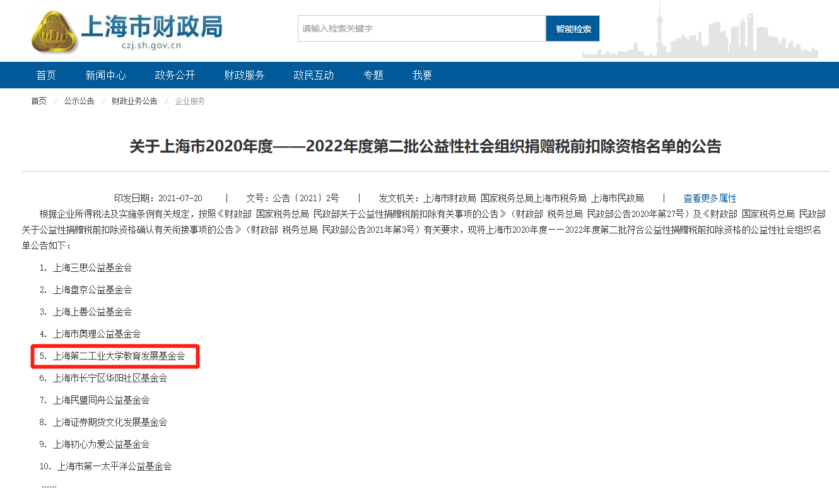Click the Shanghai Finance Bureau emblem logo

pyautogui.click(x=54, y=32)
